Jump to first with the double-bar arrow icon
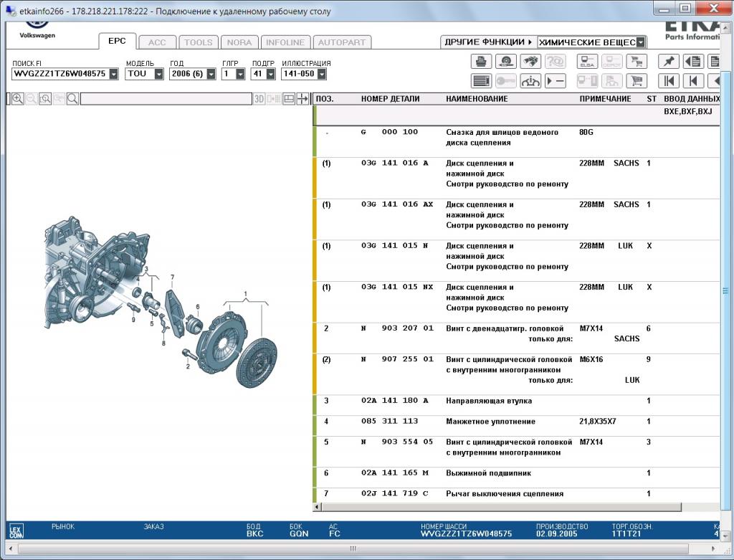The width and height of the screenshot is (734, 560). coord(669,81)
